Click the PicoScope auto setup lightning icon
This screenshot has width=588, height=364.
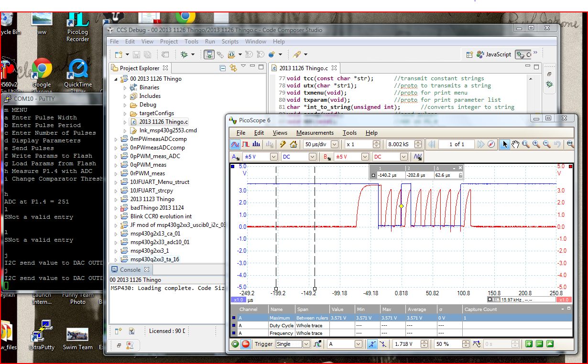283,144
